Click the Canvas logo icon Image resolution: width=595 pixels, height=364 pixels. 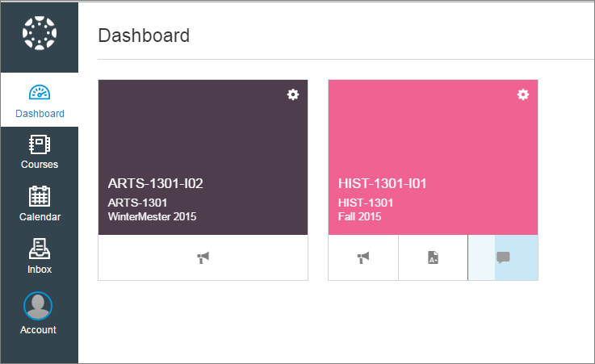pyautogui.click(x=40, y=33)
